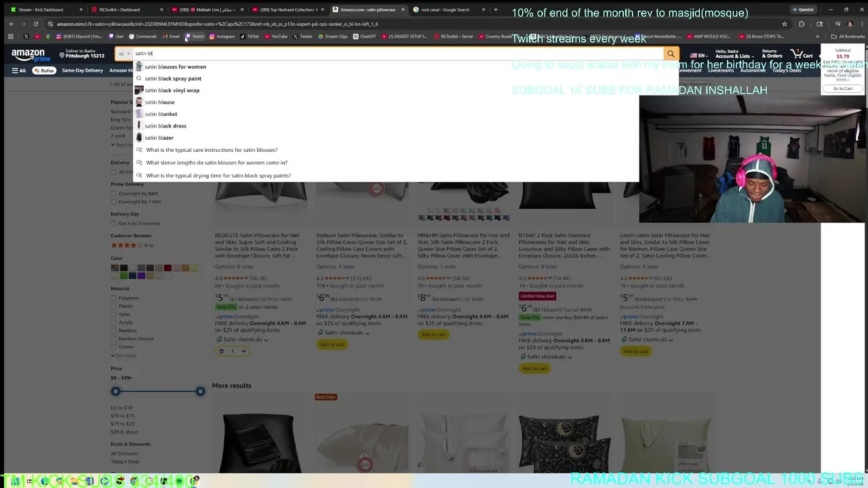Open the browser extensions puzzle icon
This screenshot has height=488, width=868.
point(802,24)
